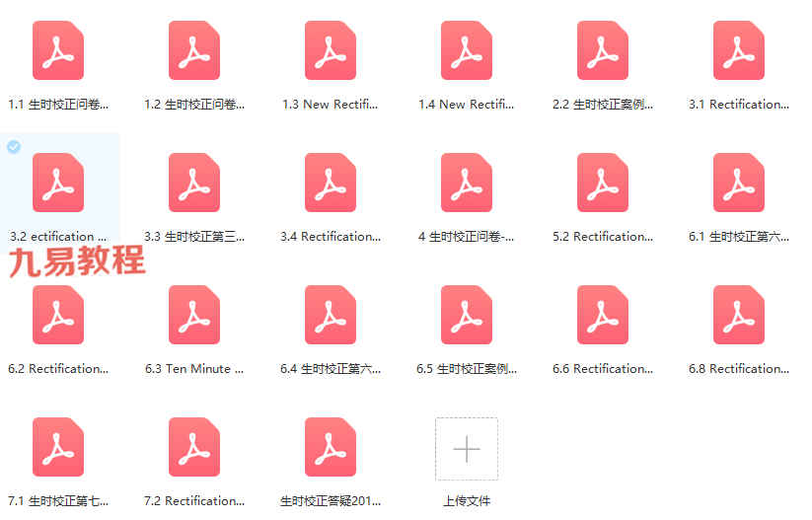This screenshot has width=812, height=520.
Task: Click file name 3.4 Rectification...
Action: point(331,236)
